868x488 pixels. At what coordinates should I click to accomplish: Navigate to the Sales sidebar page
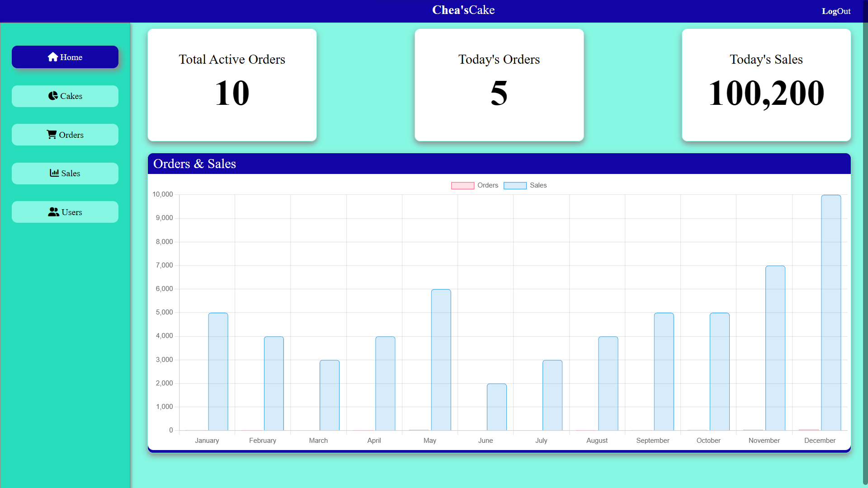click(x=65, y=174)
